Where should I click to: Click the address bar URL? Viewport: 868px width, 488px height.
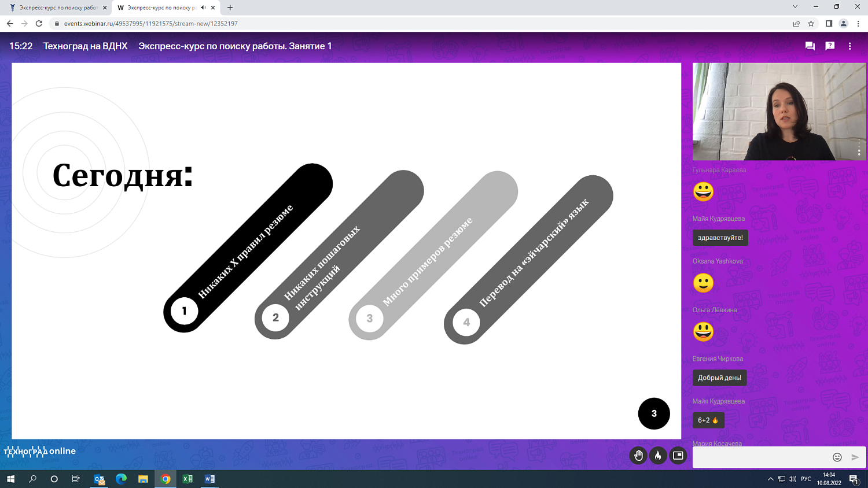(150, 24)
